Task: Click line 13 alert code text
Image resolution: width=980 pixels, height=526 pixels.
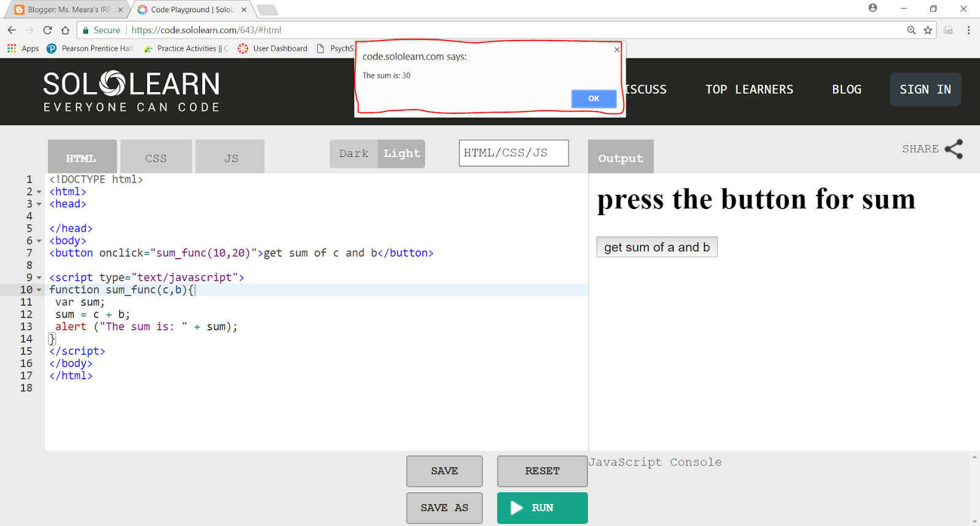Action: [146, 327]
